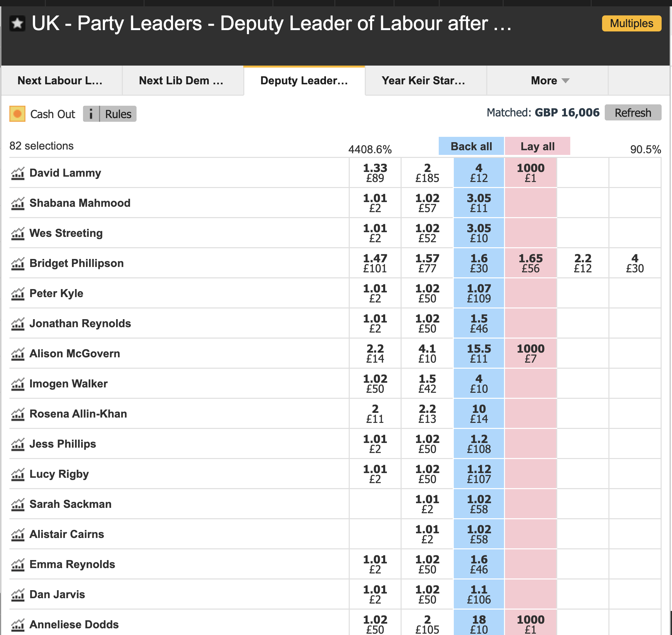Click the market info 'i' icon
This screenshot has width=672, height=635.
coord(91,114)
